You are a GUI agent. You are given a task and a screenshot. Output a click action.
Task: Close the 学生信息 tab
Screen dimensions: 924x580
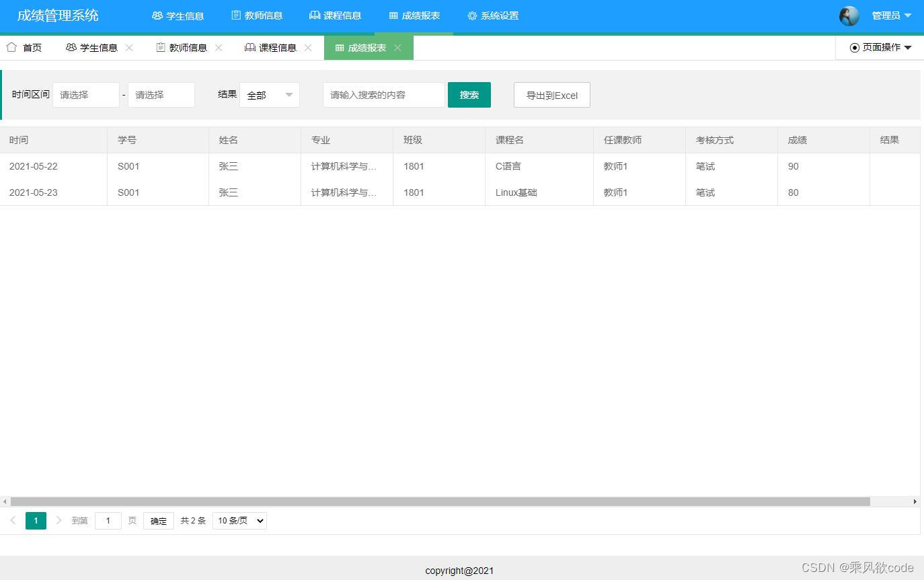(x=128, y=47)
